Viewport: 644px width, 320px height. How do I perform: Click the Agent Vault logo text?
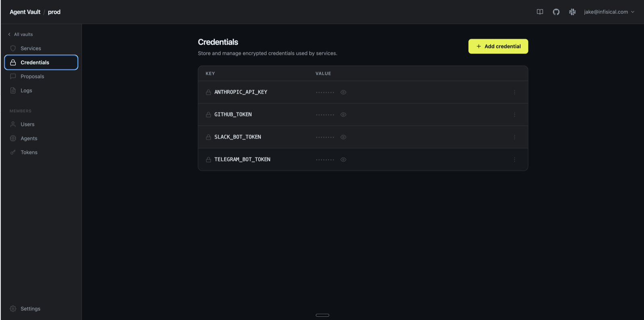coord(25,12)
